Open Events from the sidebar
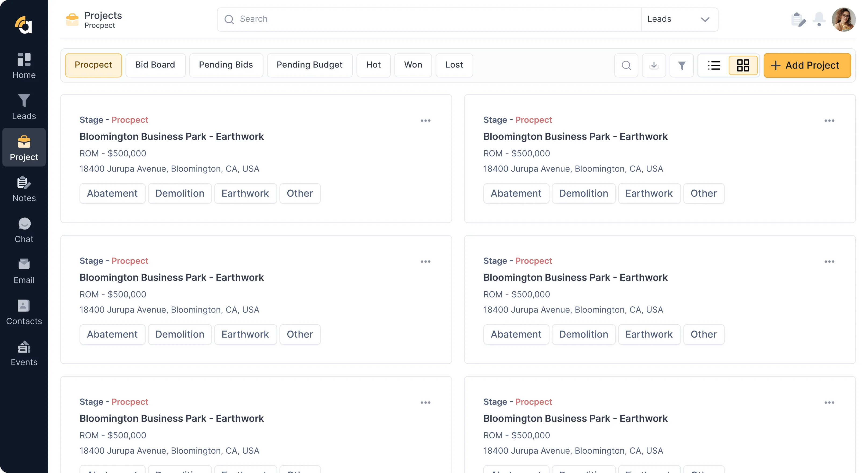This screenshot has width=868, height=473. (24, 353)
